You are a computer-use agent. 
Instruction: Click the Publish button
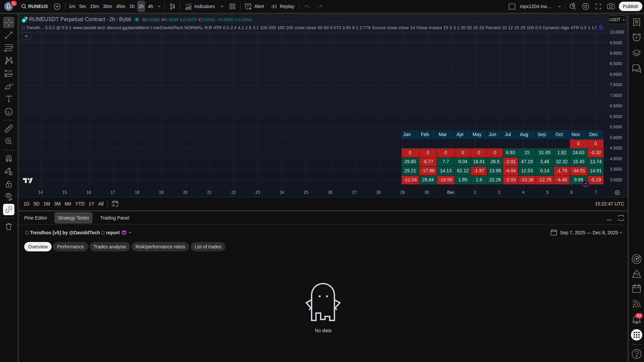pos(630,6)
